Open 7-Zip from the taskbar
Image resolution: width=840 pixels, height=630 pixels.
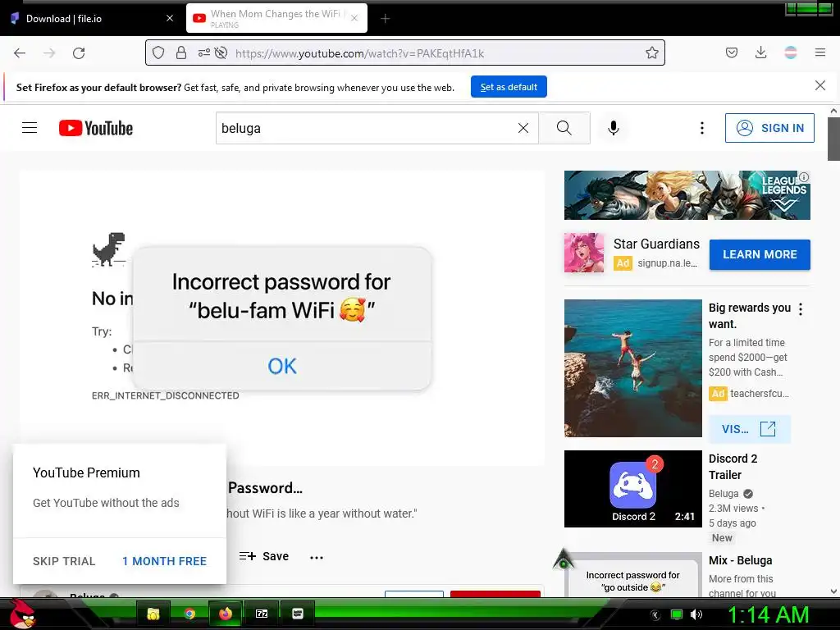262,614
